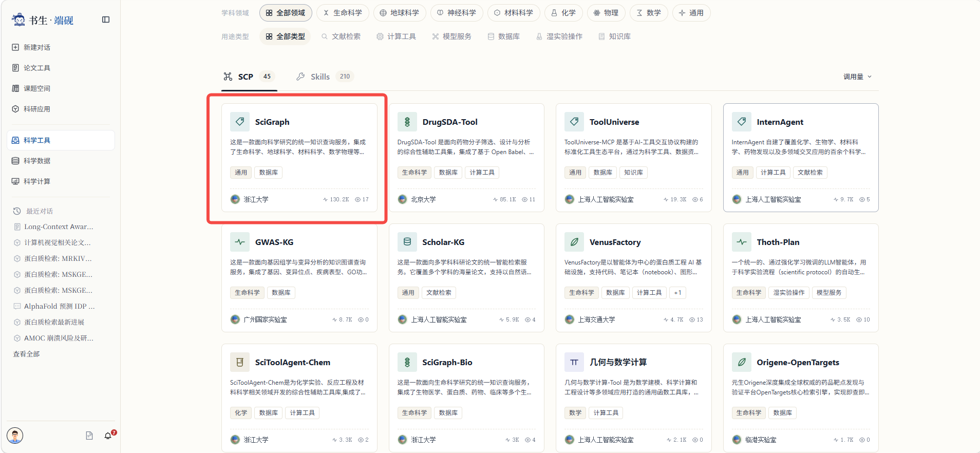Click the VenusFactory leaf icon
Image resolution: width=980 pixels, height=453 pixels.
(x=574, y=242)
